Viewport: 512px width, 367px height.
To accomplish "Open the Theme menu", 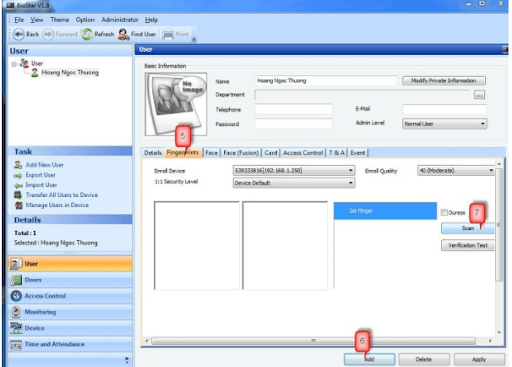I will click(x=60, y=20).
